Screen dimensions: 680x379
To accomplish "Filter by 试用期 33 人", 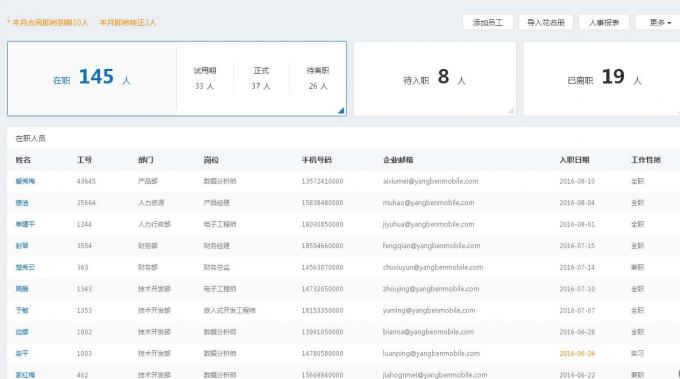I will 205,78.
